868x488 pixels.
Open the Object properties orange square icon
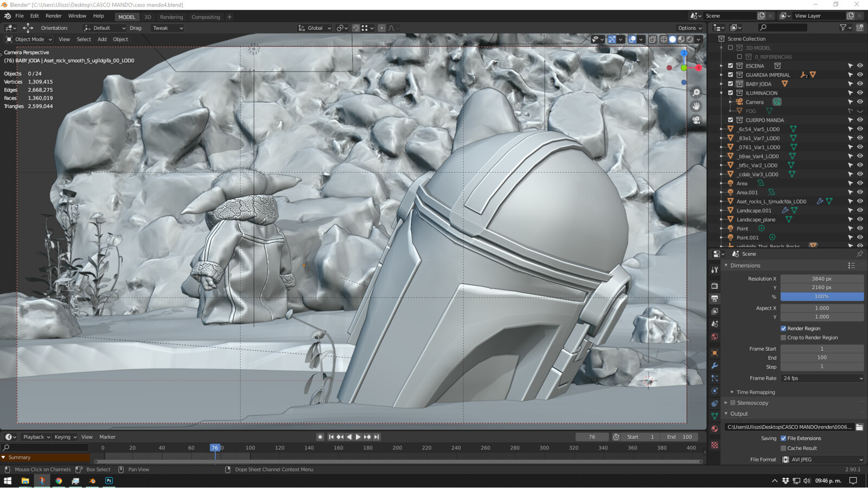point(714,353)
